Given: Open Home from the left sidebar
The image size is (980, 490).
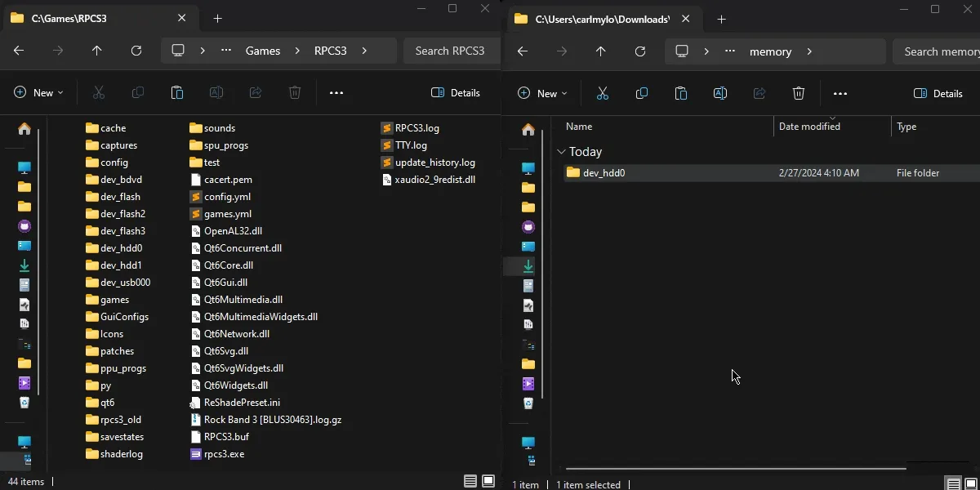Looking at the screenshot, I should pos(24,129).
